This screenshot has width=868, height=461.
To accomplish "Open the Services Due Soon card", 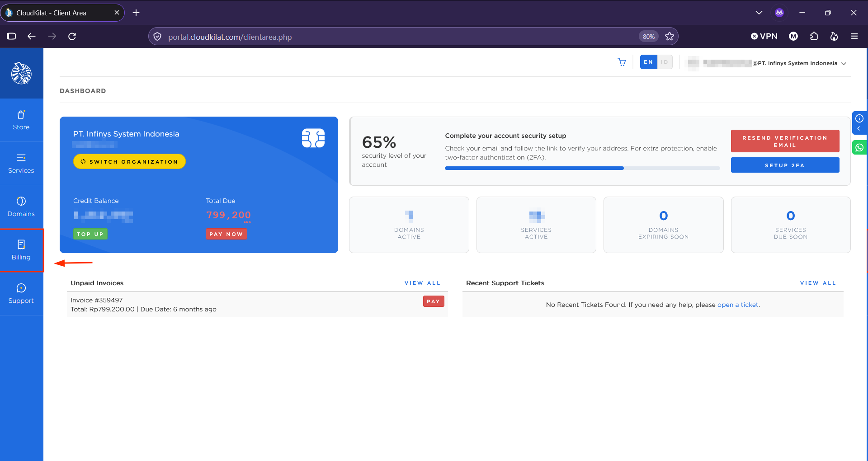I will pyautogui.click(x=791, y=225).
